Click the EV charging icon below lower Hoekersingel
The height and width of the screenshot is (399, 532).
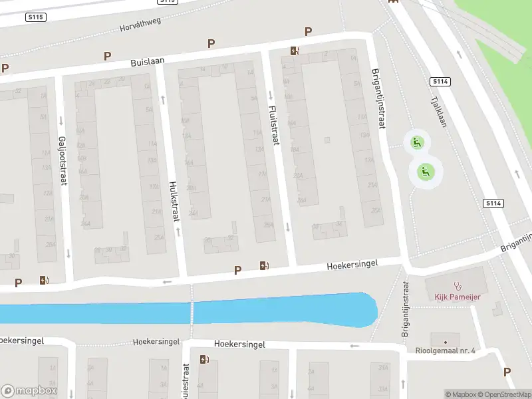pos(204,359)
